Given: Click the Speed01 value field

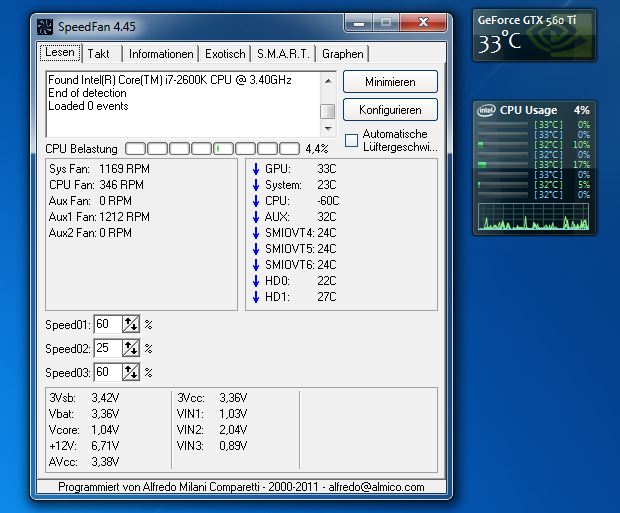Looking at the screenshot, I should tap(108, 324).
